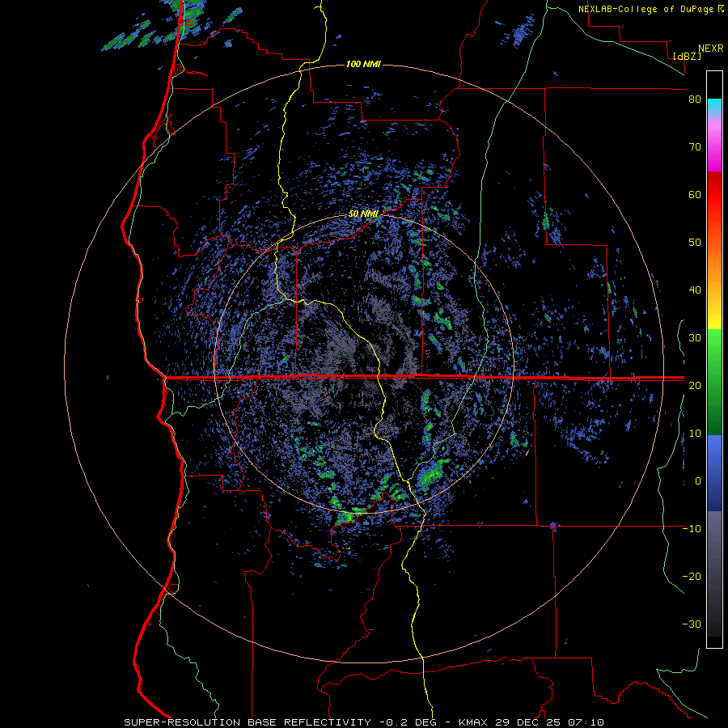The image size is (728, 728).
Task: Click the 50 dBZ scale value
Action: click(695, 243)
